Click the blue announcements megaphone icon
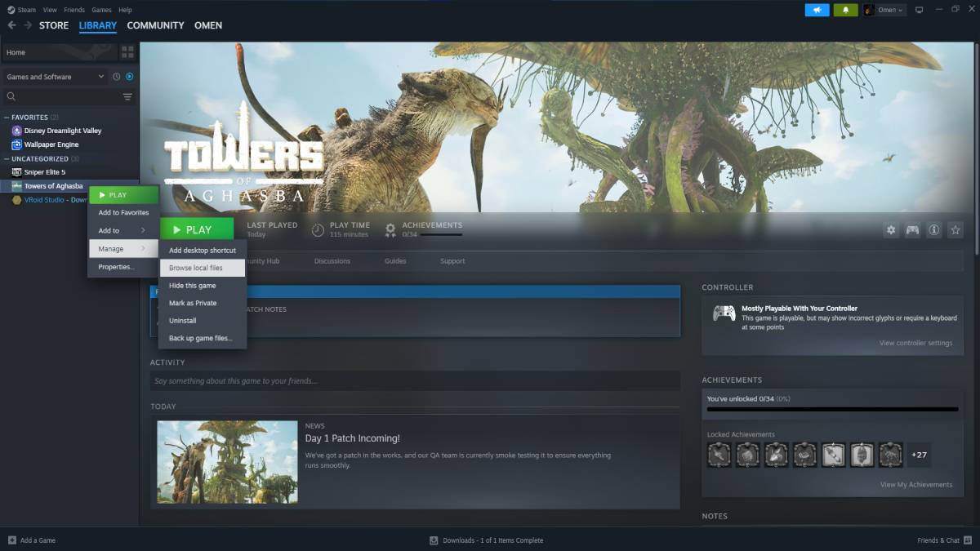 coord(817,10)
